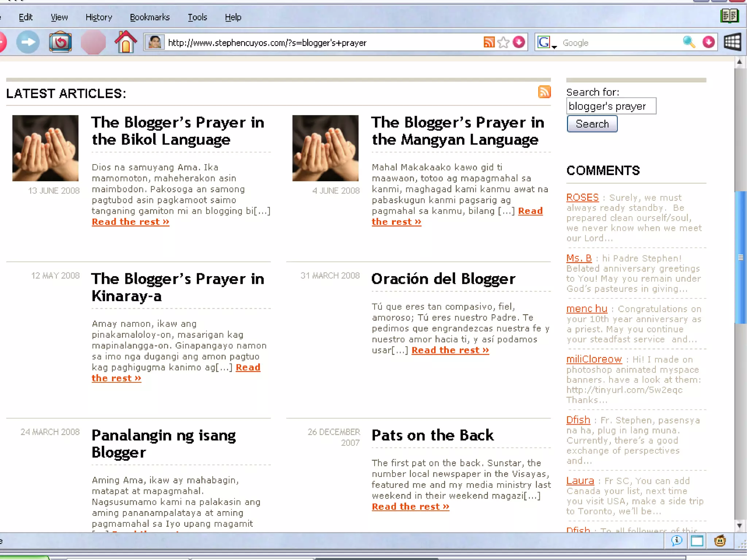The image size is (747, 560).
Task: Open the Bookmarks menu
Action: [x=150, y=17]
